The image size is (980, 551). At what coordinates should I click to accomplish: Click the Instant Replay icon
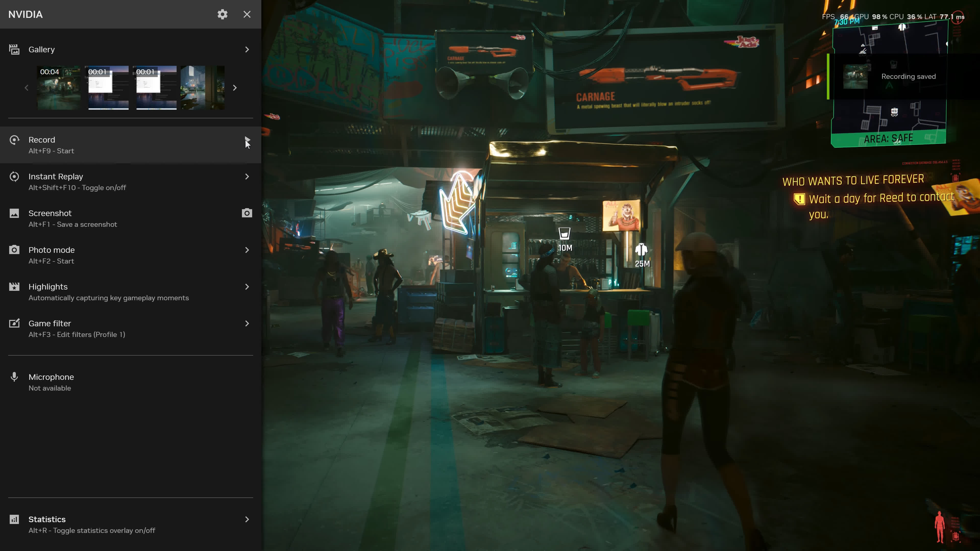coord(14,177)
